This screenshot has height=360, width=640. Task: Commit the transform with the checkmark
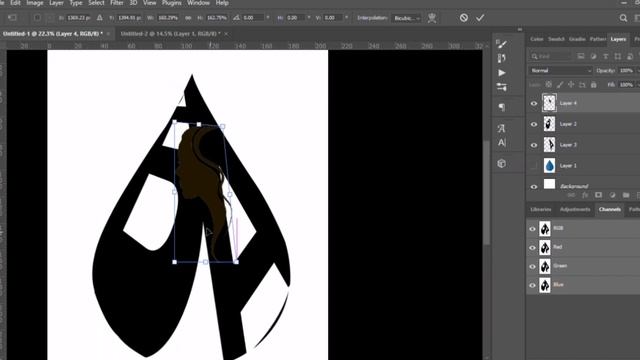click(480, 18)
